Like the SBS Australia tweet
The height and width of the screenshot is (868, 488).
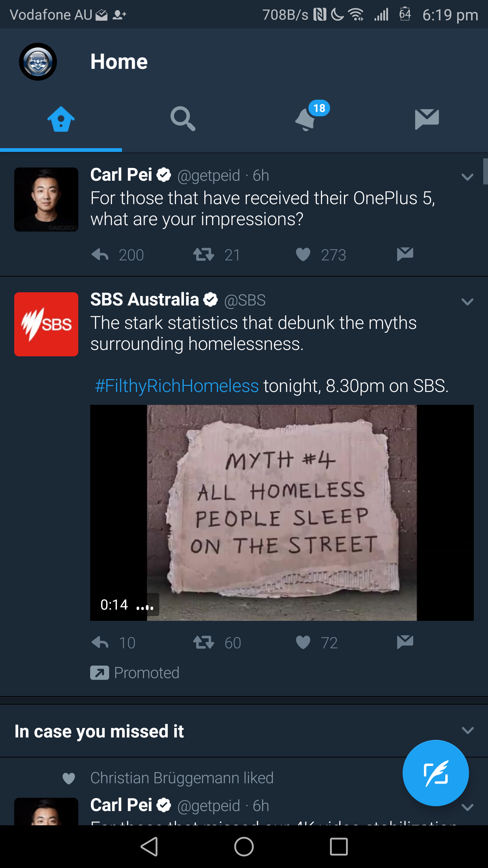(303, 642)
